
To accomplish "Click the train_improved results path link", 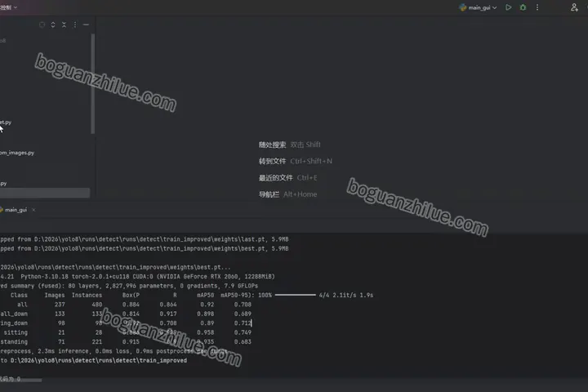I will [x=99, y=360].
